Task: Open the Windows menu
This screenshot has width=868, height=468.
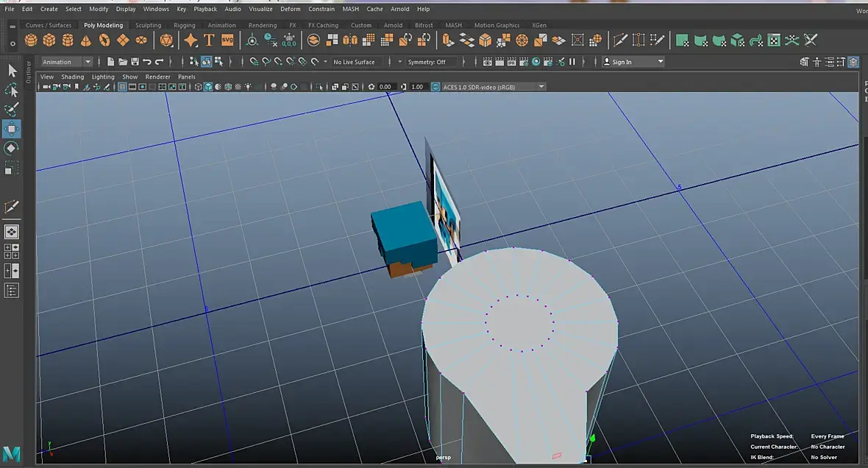Action: [156, 9]
